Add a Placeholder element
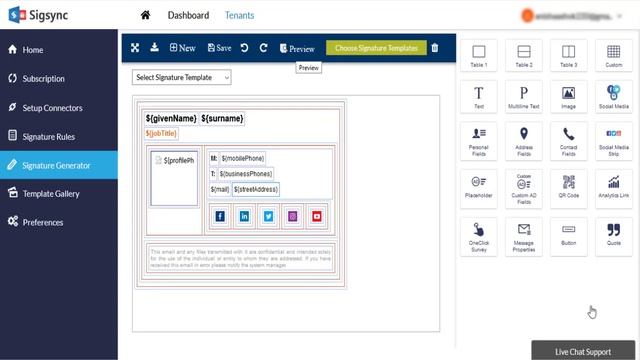 pyautogui.click(x=479, y=189)
